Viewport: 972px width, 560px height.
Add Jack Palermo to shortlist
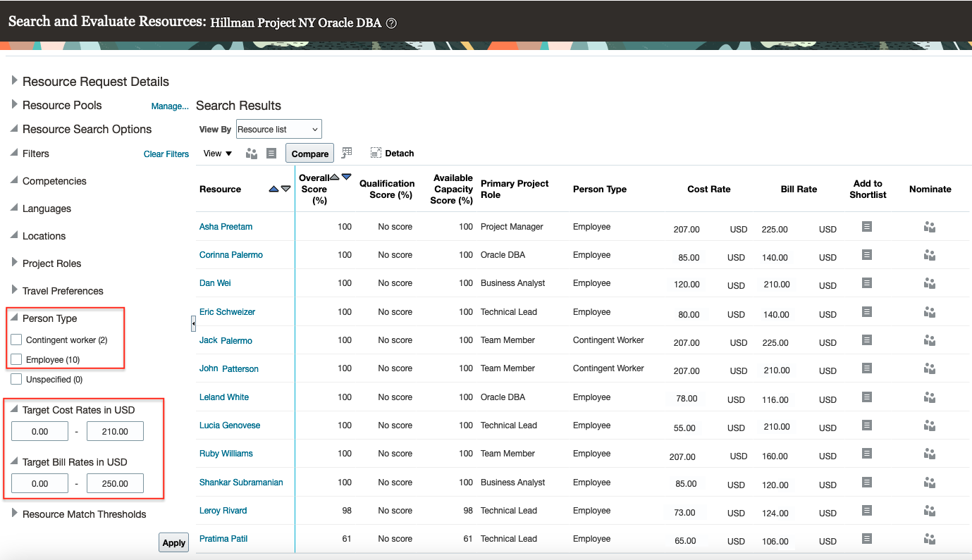click(867, 340)
